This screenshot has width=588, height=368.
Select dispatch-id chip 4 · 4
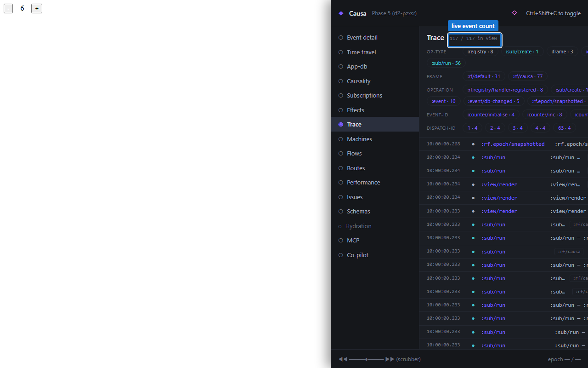540,128
